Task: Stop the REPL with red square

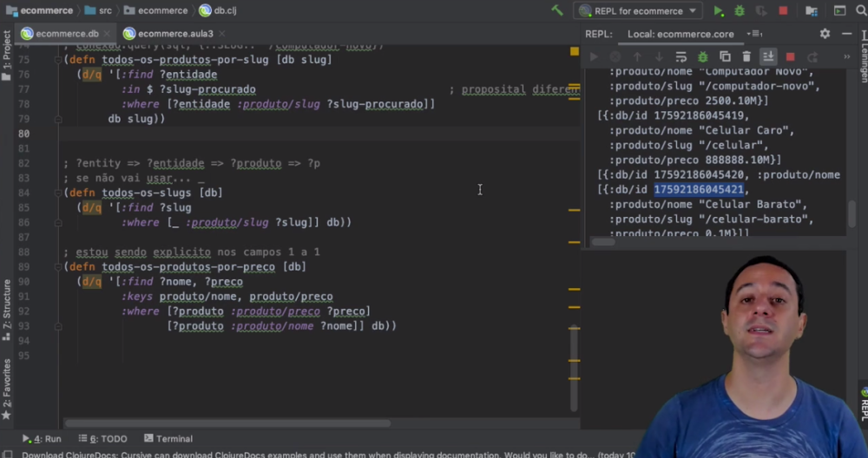Action: [790, 56]
